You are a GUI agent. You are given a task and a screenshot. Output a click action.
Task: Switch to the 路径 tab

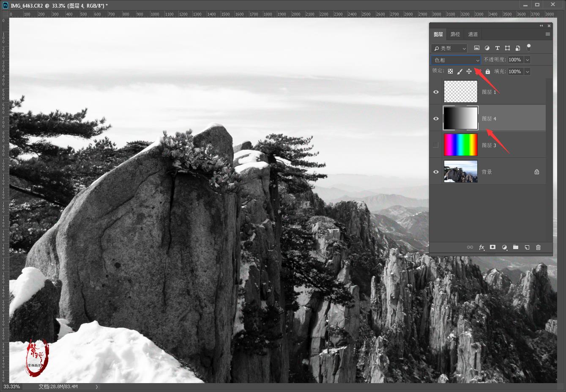455,34
